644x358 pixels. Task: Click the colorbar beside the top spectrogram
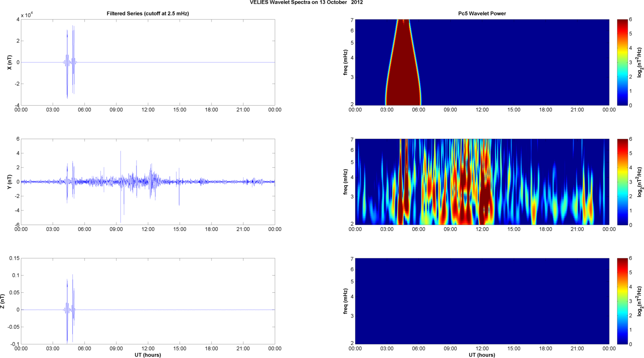[622, 62]
